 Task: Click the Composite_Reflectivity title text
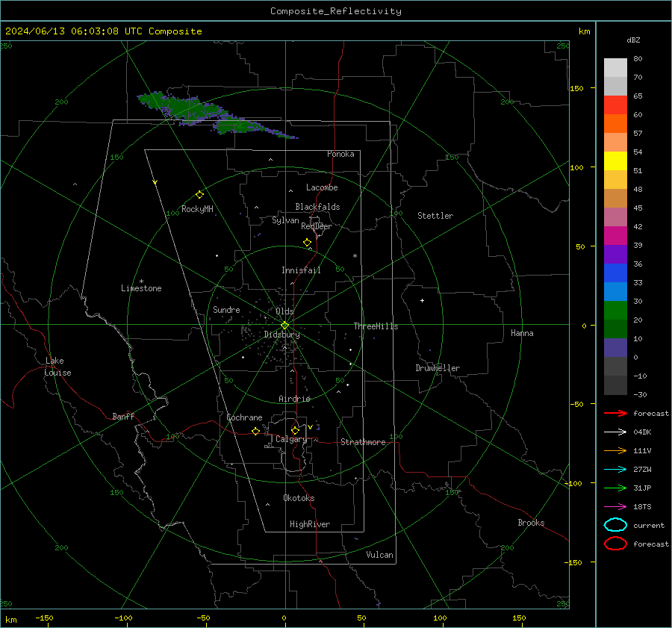(335, 11)
